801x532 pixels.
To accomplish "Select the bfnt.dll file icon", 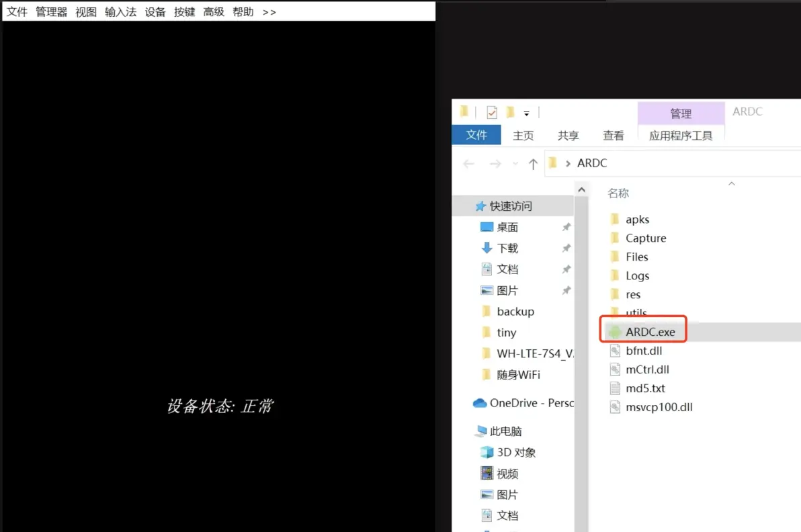I will (615, 351).
